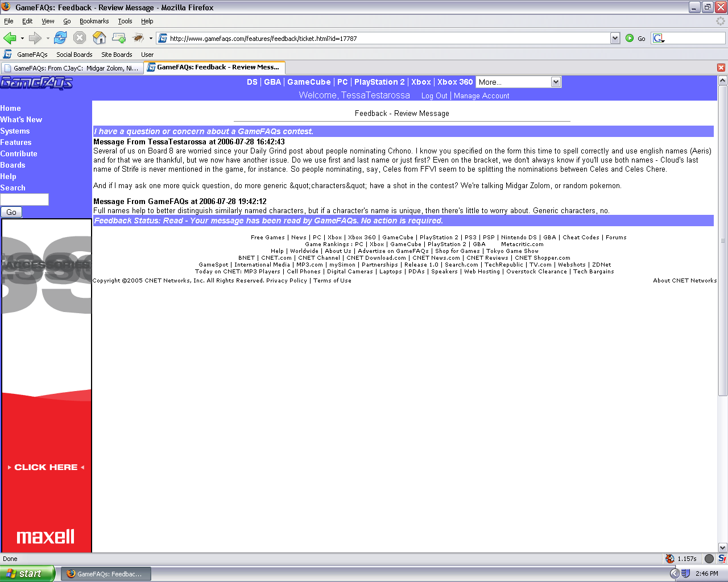Click the GameFAQs Firefox taskbar button
The width and height of the screenshot is (728, 582).
(106, 574)
